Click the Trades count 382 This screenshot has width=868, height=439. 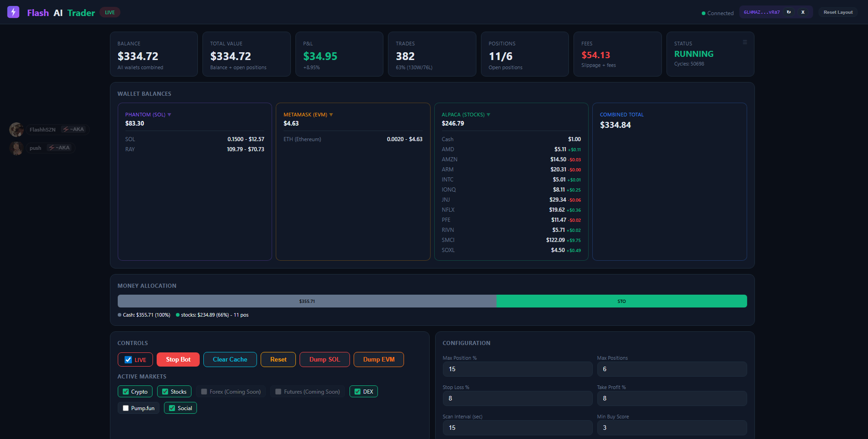tap(405, 56)
